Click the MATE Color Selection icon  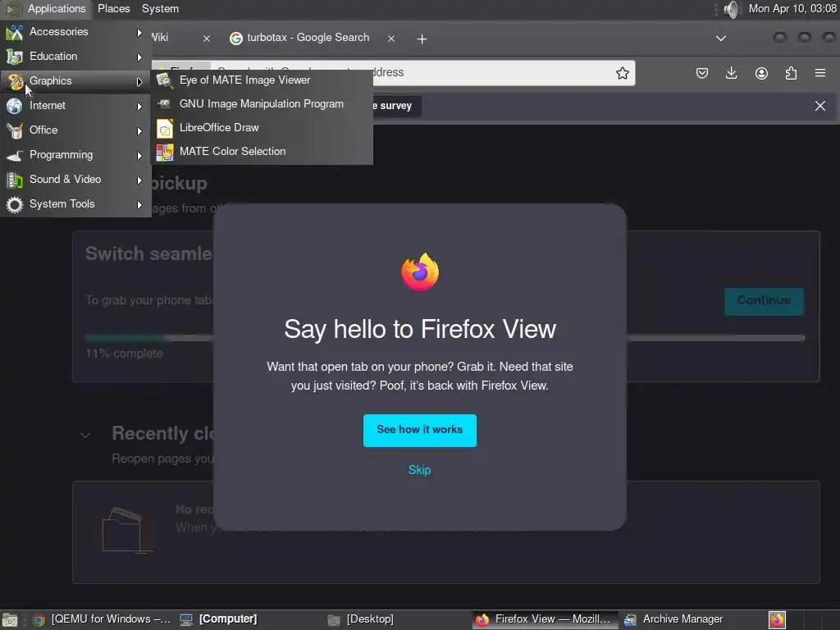coord(164,152)
